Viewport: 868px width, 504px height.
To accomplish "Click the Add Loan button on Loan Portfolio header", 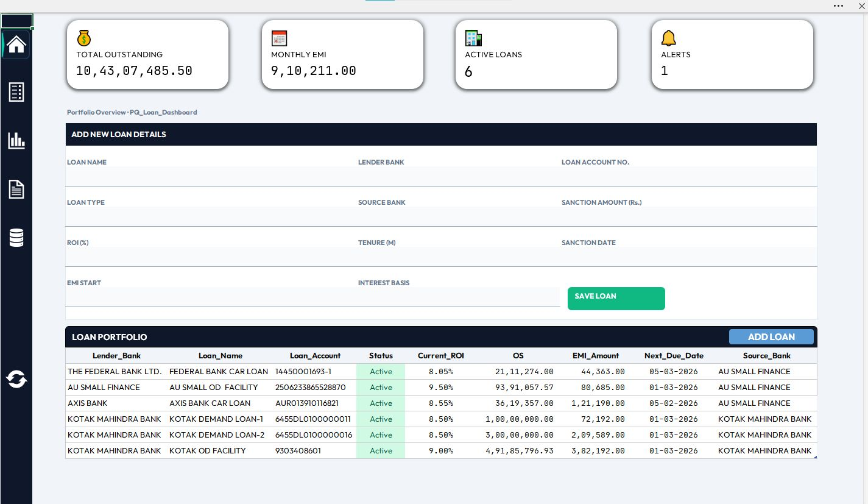I will (771, 336).
